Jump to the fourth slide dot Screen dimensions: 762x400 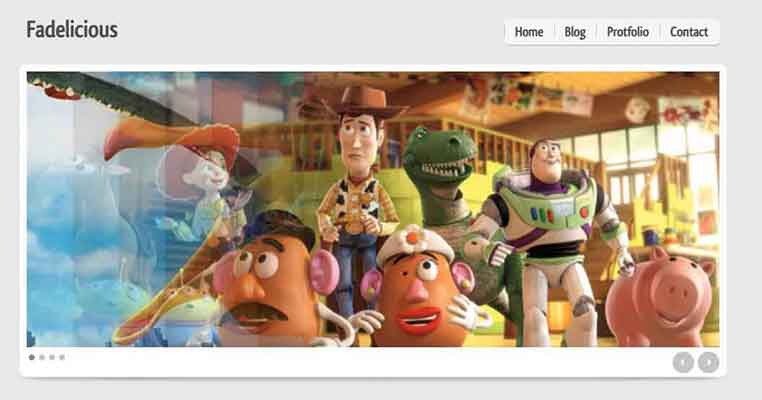pos(62,357)
